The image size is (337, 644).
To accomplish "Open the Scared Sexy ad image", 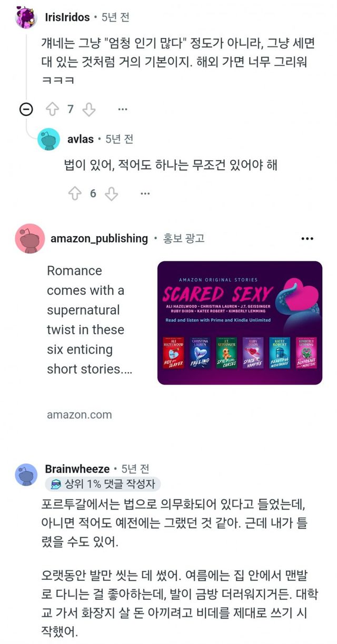I will click(x=240, y=323).
